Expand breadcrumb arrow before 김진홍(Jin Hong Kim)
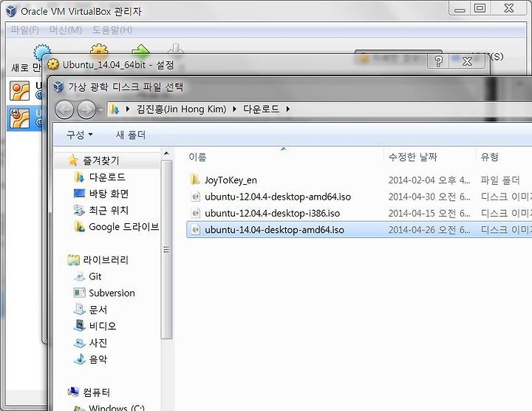The width and height of the screenshot is (532, 411). pyautogui.click(x=128, y=109)
